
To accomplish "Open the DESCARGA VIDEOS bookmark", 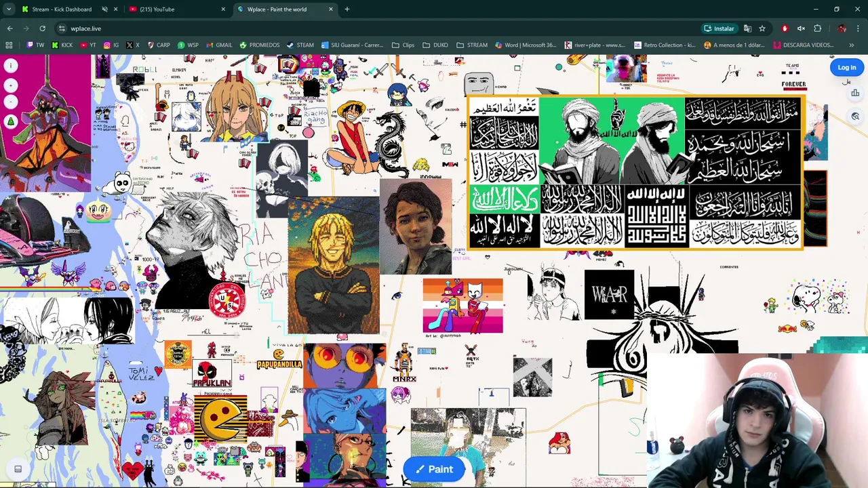I will (x=804, y=45).
